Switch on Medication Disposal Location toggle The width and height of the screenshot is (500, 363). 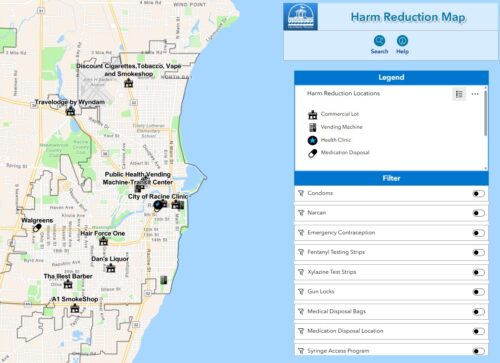click(479, 331)
